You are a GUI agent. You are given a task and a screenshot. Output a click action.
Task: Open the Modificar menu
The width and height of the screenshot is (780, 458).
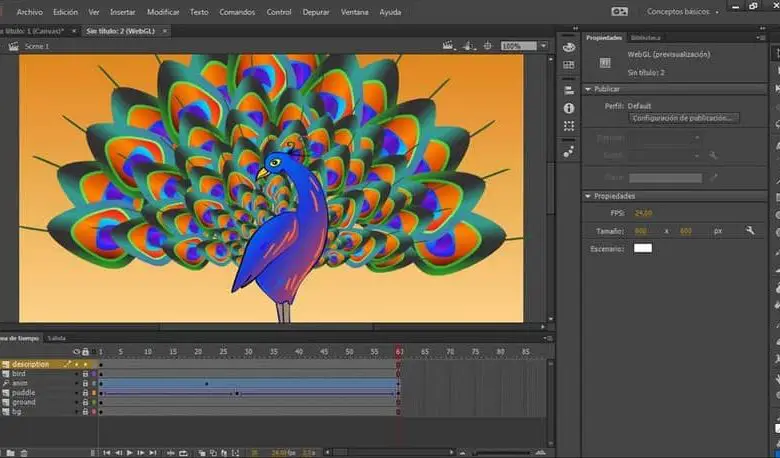click(163, 12)
